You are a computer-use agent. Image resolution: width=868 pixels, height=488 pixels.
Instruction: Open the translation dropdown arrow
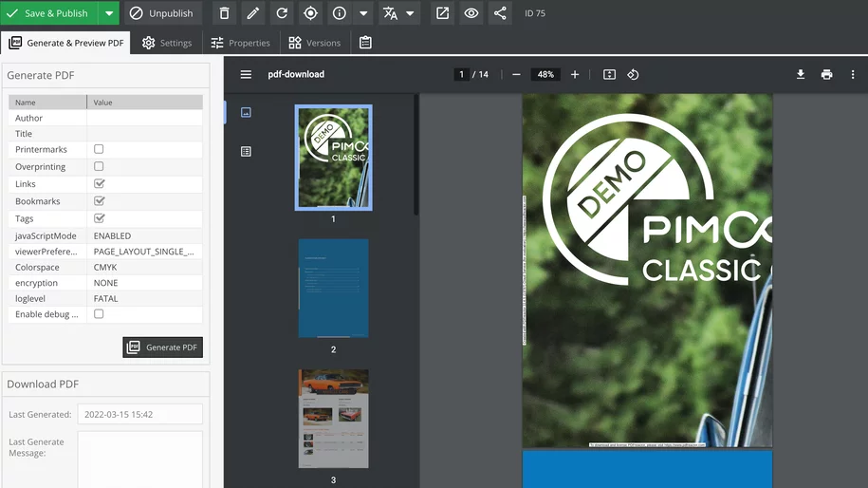tap(410, 13)
